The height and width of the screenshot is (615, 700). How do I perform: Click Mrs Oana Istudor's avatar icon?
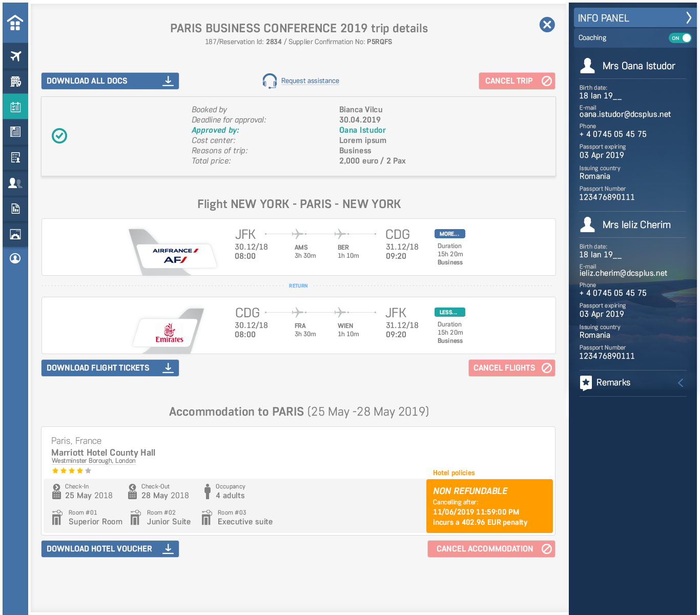587,66
